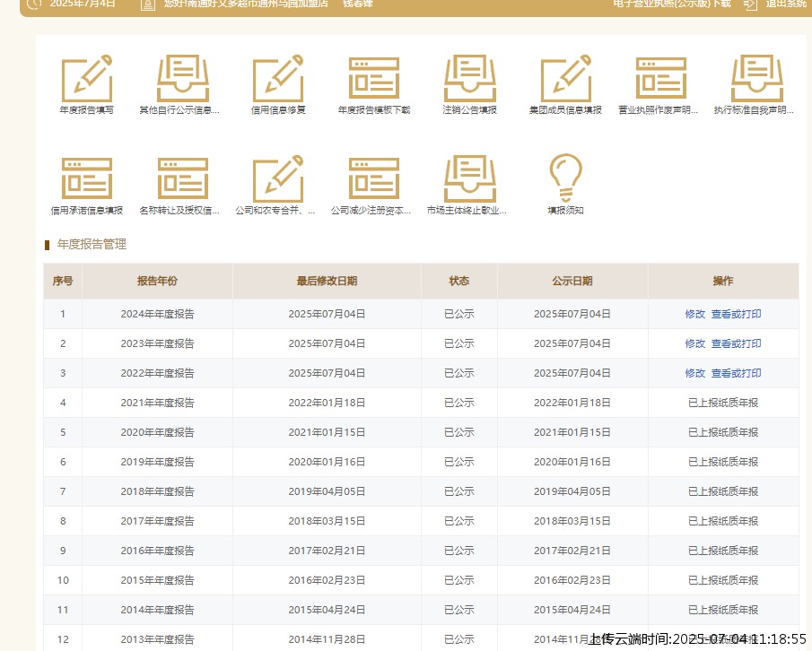Click the 退出系统 exit icon
812x651 pixels.
click(750, 4)
